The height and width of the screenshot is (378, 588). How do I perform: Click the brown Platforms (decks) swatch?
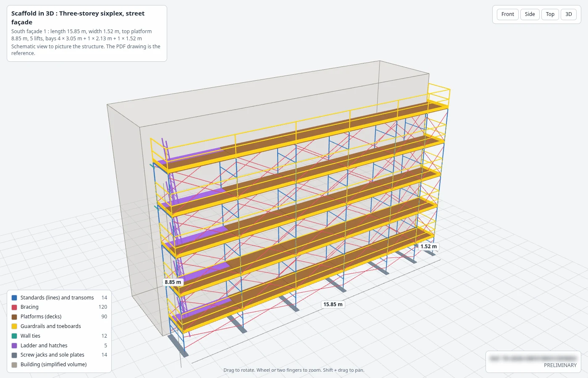pos(14,317)
